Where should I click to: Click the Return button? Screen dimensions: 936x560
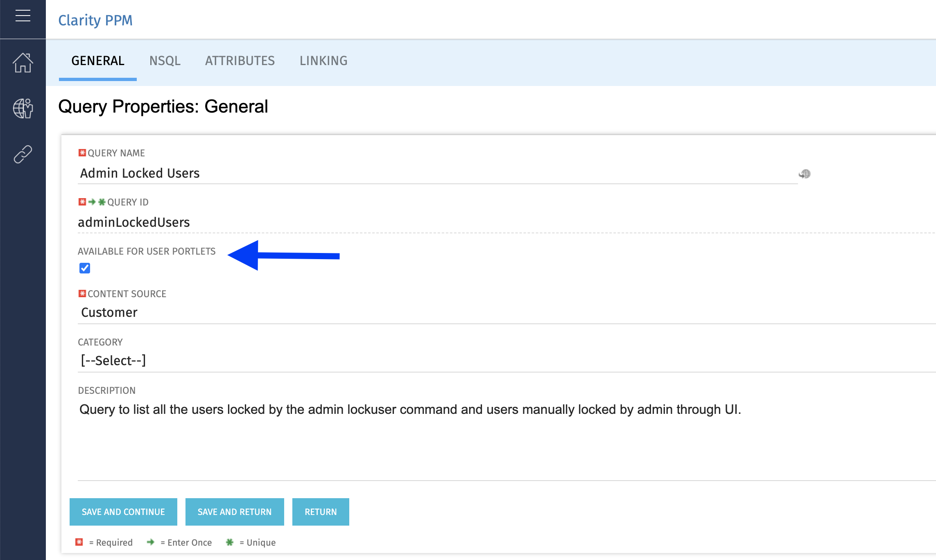tap(321, 512)
